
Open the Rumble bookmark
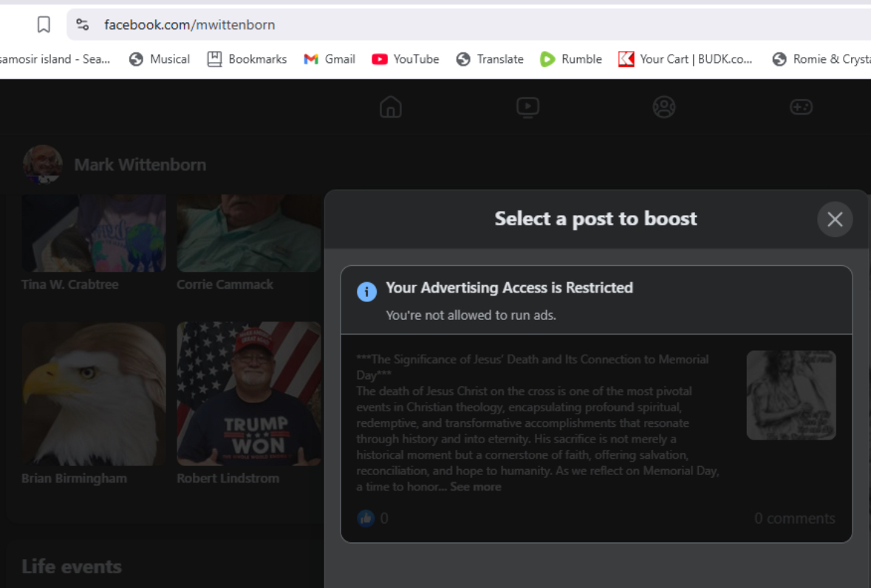pyautogui.click(x=570, y=59)
